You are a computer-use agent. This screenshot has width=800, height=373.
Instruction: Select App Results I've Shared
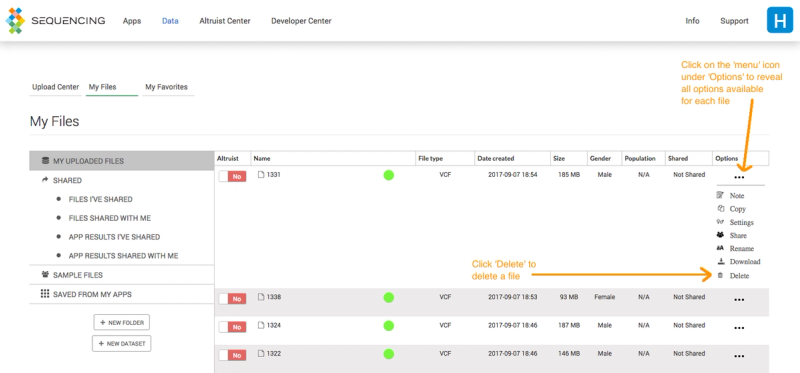[x=114, y=237]
